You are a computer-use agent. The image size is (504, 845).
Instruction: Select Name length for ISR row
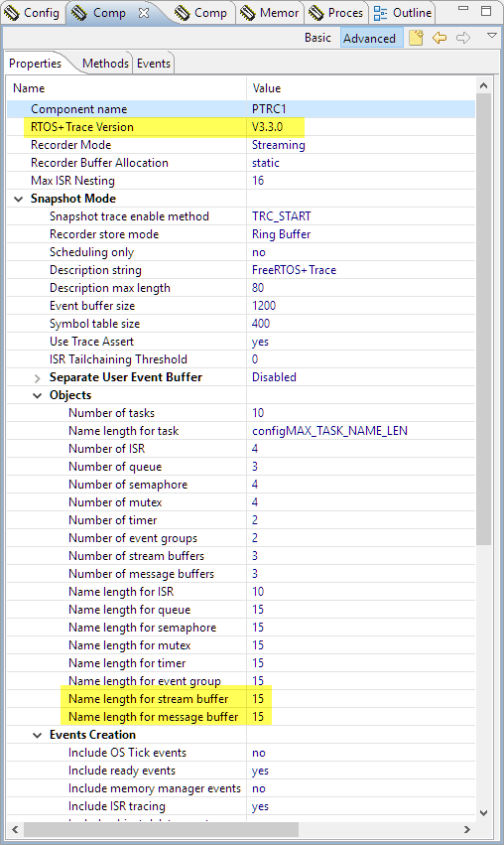241,592
